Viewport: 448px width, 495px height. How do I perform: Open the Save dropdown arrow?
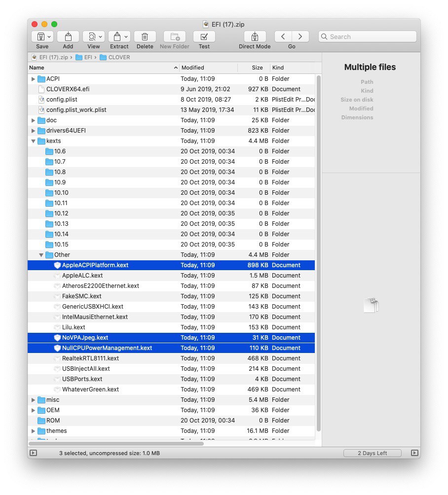coord(49,36)
